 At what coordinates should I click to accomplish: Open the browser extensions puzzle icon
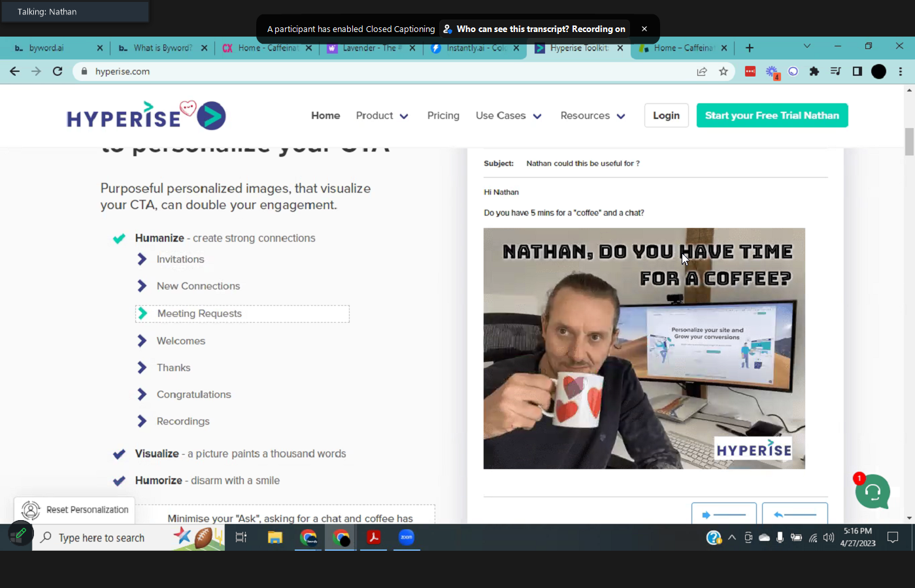click(814, 71)
